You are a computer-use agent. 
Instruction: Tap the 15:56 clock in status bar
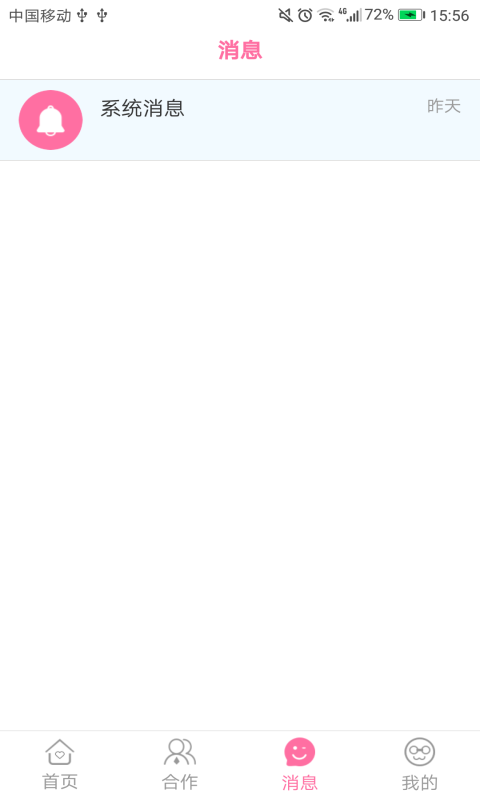tap(449, 16)
